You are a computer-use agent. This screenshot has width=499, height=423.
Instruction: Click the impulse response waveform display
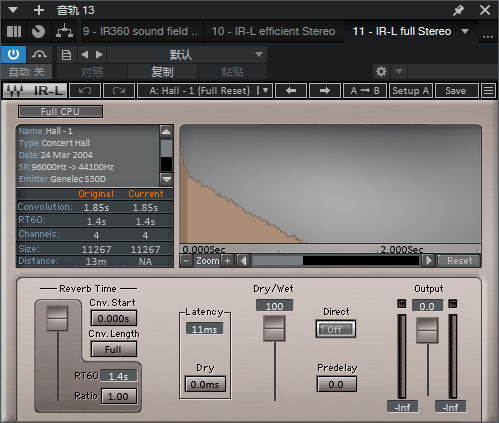330,184
